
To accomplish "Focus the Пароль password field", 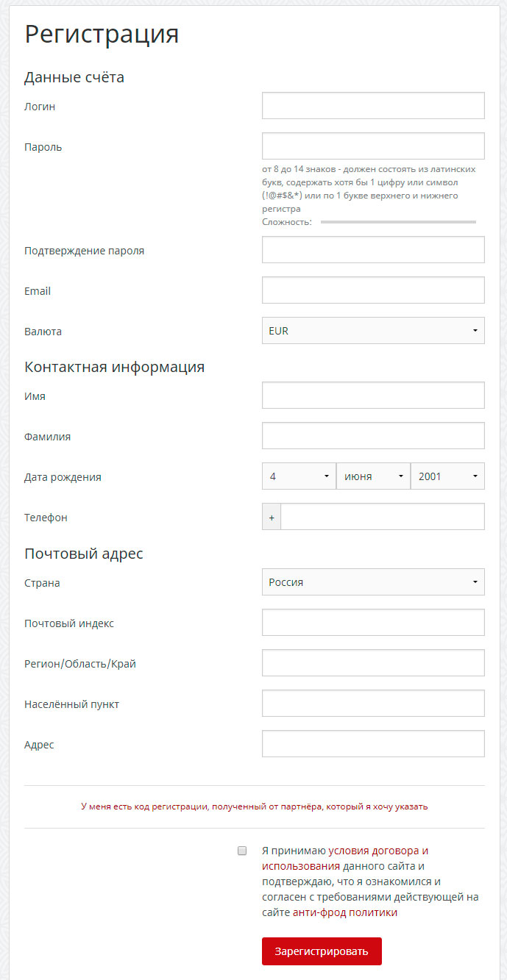I will pos(373,146).
